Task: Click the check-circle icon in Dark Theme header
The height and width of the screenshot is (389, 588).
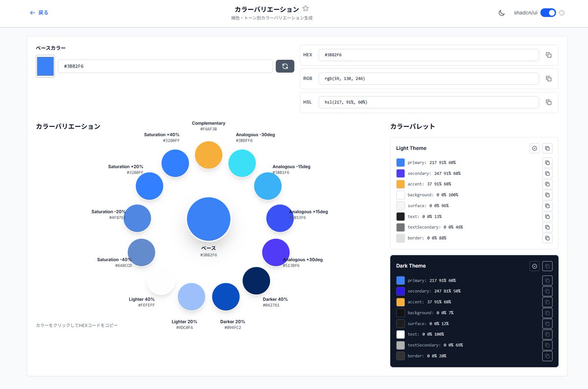Action: [535, 266]
